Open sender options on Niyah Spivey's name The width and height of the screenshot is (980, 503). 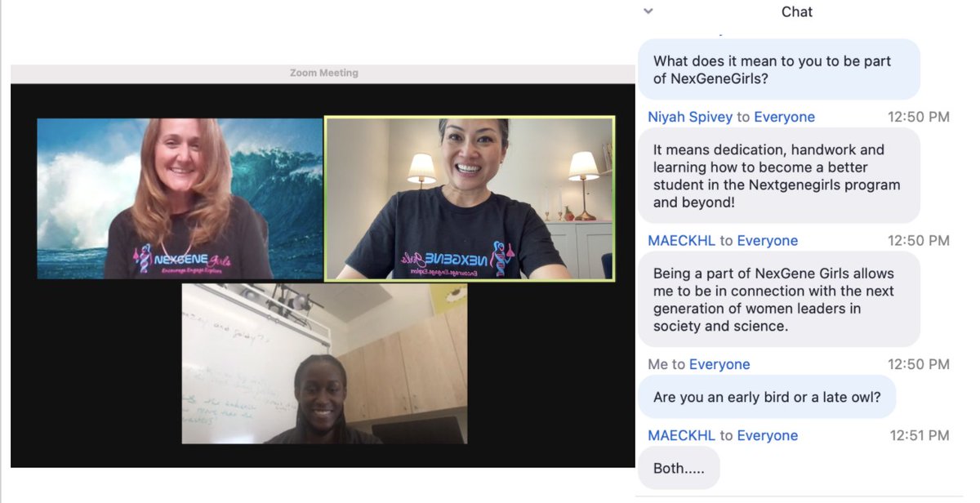[x=688, y=117]
